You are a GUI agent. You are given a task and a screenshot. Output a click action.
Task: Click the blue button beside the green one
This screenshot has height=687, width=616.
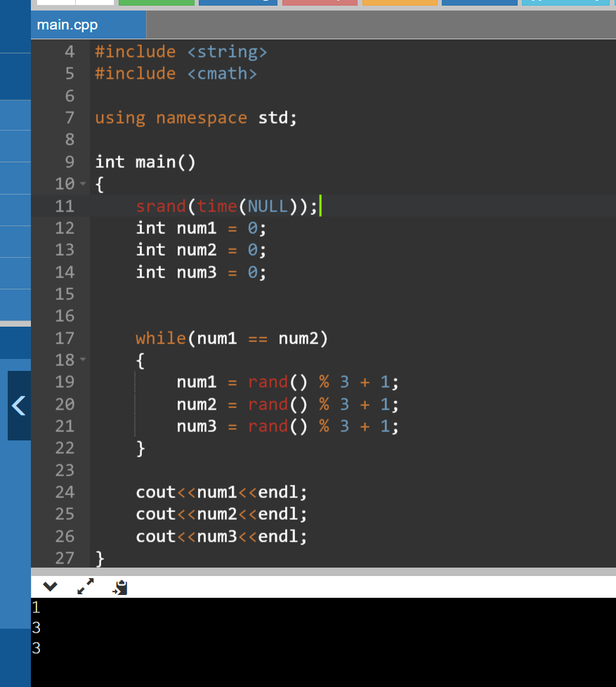point(237,3)
